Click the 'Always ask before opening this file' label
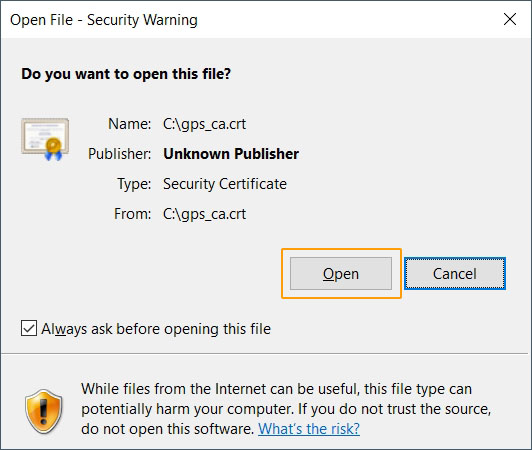Image resolution: width=532 pixels, height=450 pixels. 156,329
